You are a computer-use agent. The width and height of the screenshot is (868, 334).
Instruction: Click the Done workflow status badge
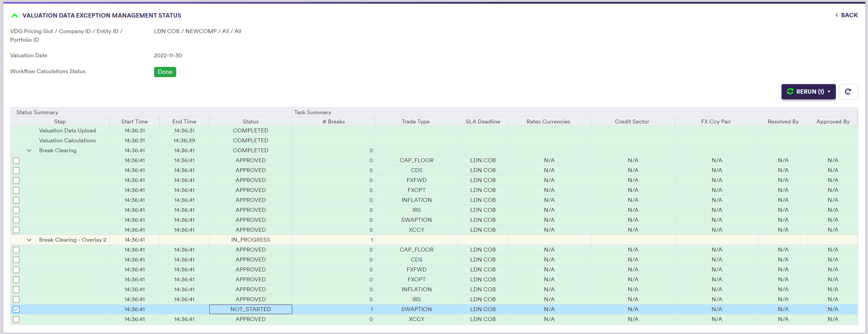[x=165, y=72]
